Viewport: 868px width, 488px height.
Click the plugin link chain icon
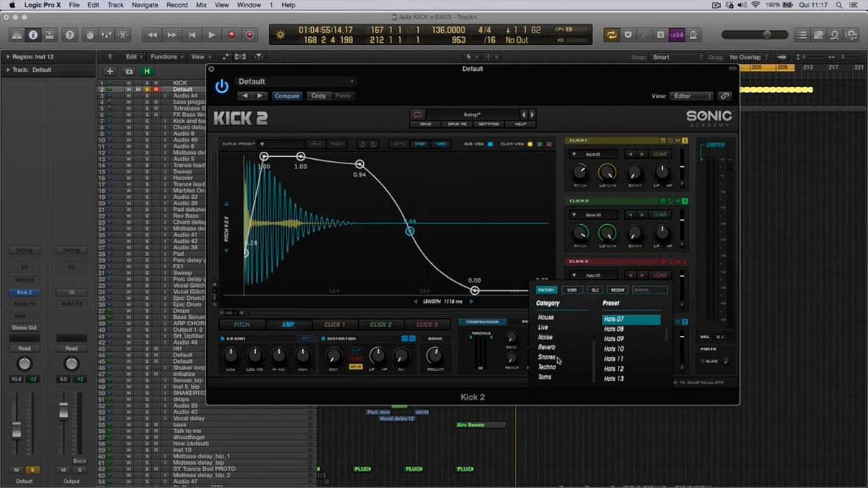pos(724,95)
